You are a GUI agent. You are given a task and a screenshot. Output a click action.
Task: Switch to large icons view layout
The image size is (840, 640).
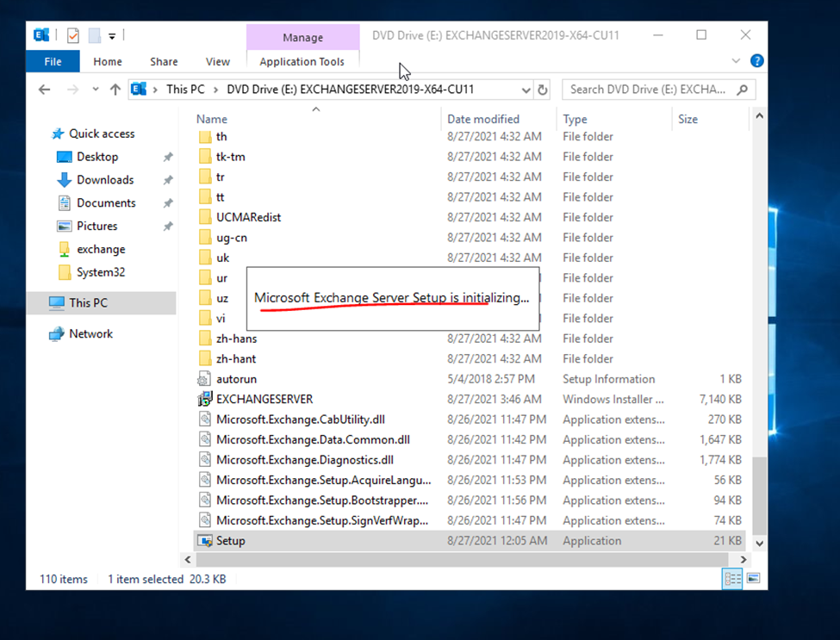coord(752,580)
